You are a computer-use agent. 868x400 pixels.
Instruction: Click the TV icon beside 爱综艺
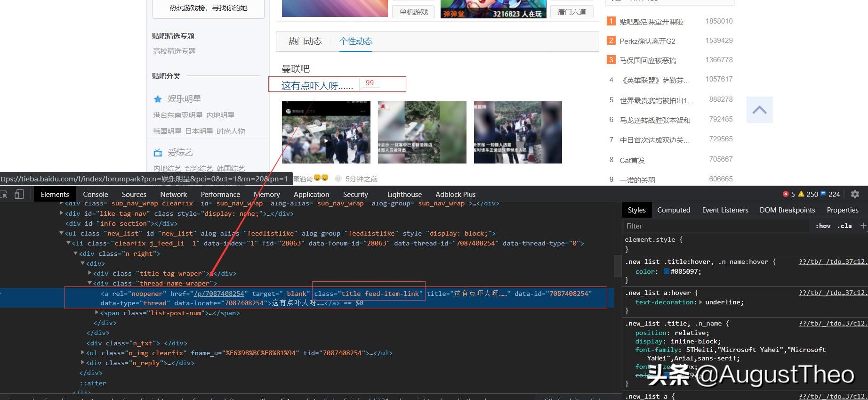click(x=158, y=153)
